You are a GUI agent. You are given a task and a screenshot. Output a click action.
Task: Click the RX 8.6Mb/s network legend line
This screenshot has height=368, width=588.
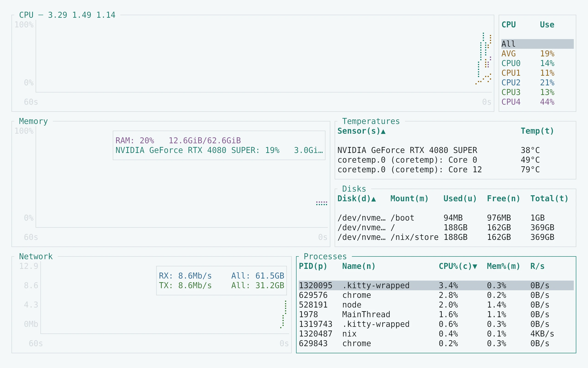[x=221, y=276]
